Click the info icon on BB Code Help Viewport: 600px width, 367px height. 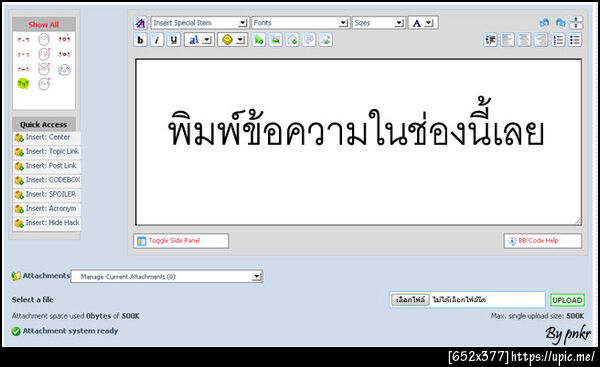[x=512, y=241]
